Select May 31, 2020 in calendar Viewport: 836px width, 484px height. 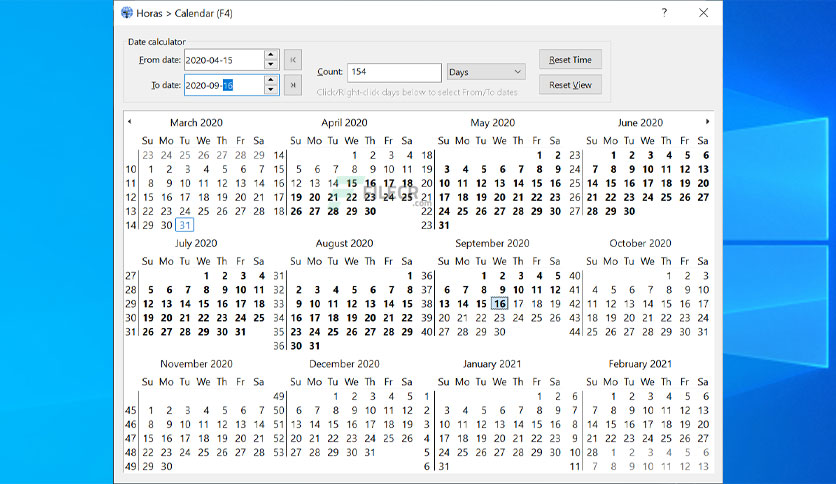click(444, 225)
